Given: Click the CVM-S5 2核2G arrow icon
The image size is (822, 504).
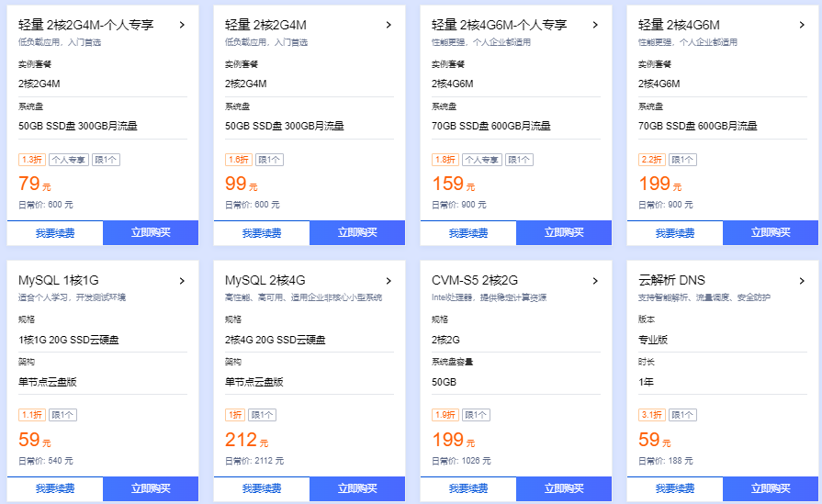Looking at the screenshot, I should pos(595,281).
